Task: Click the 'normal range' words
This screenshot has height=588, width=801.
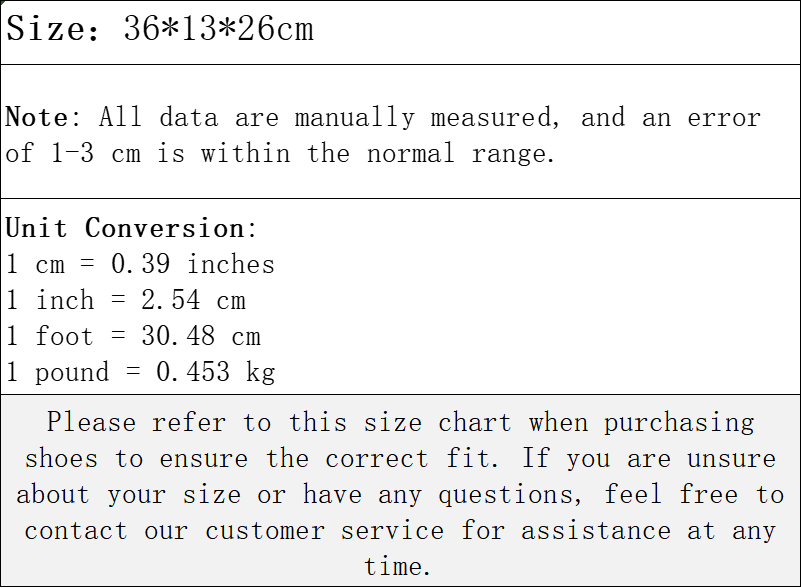Action: pyautogui.click(x=461, y=153)
